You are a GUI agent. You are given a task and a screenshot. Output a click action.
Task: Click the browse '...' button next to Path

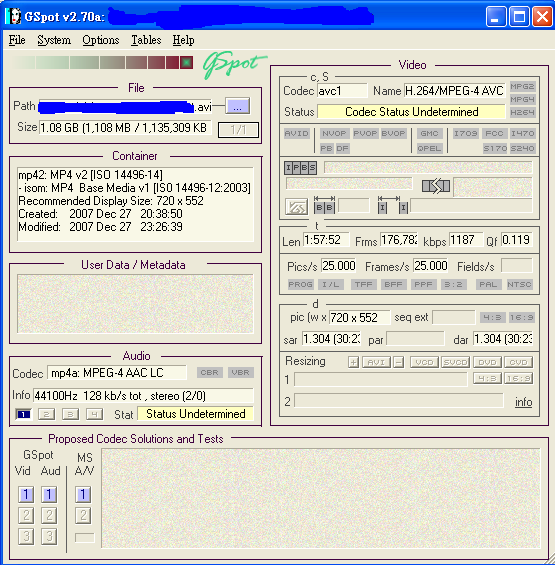237,106
